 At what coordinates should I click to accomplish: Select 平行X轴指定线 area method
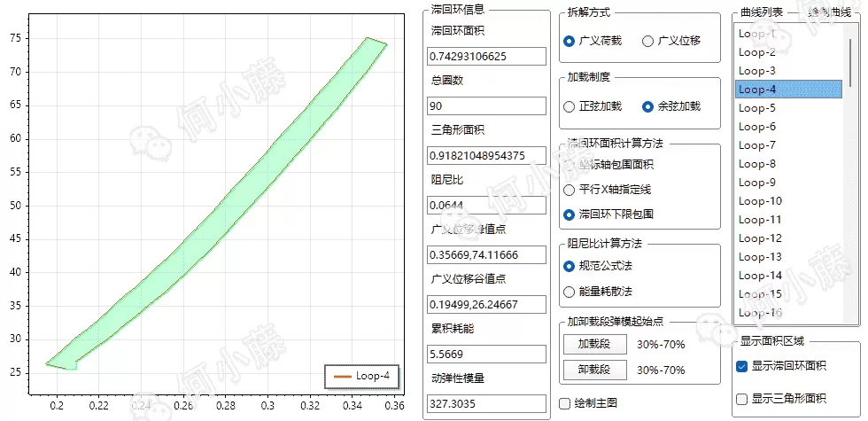coord(570,189)
